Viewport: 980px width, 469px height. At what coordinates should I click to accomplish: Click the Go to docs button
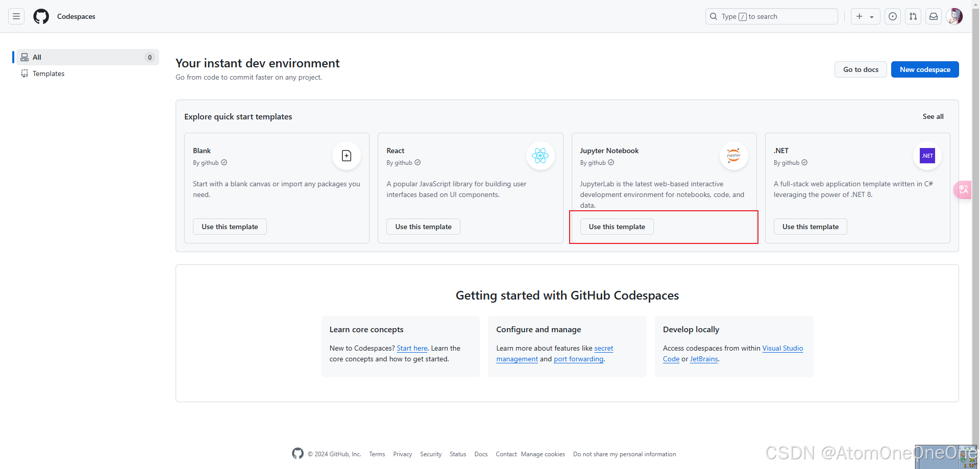click(x=861, y=69)
